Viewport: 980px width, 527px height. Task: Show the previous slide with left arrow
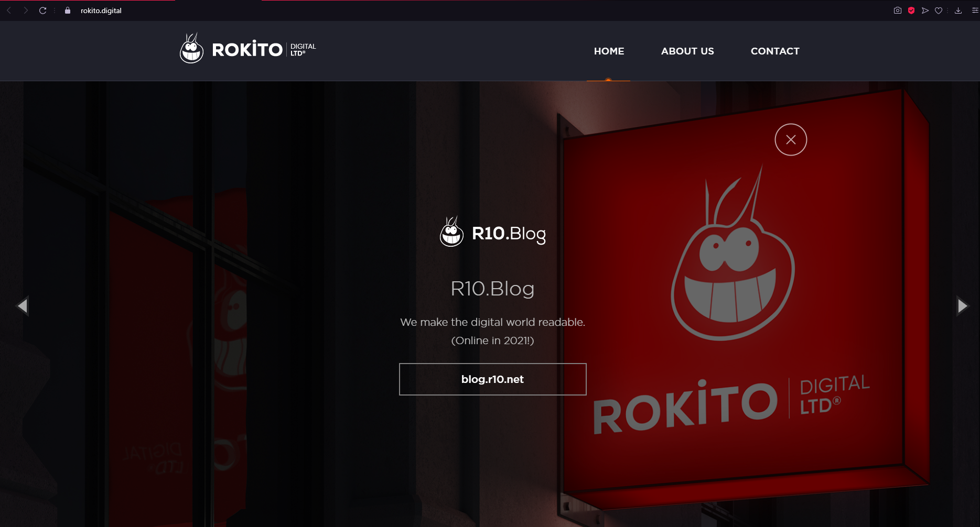22,305
